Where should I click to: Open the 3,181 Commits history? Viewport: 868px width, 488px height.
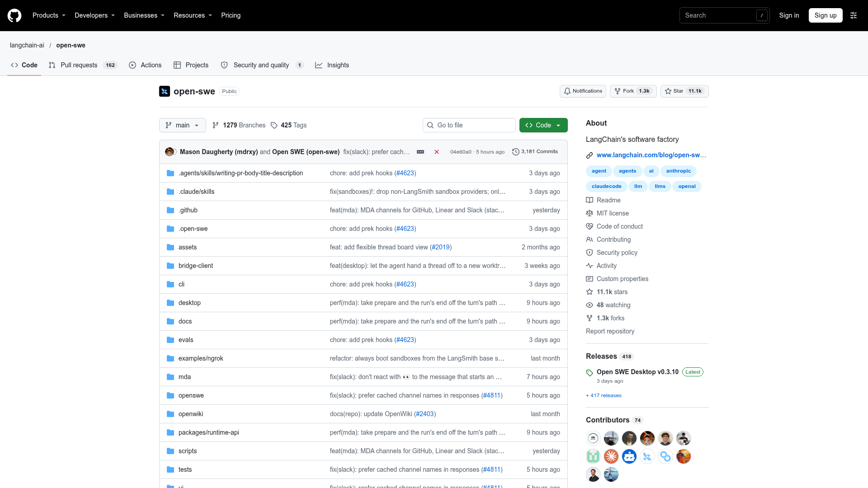(535, 152)
